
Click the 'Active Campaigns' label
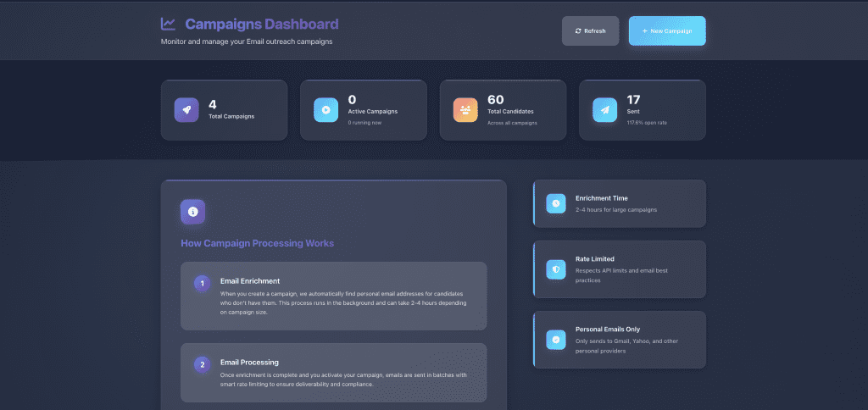pyautogui.click(x=373, y=112)
